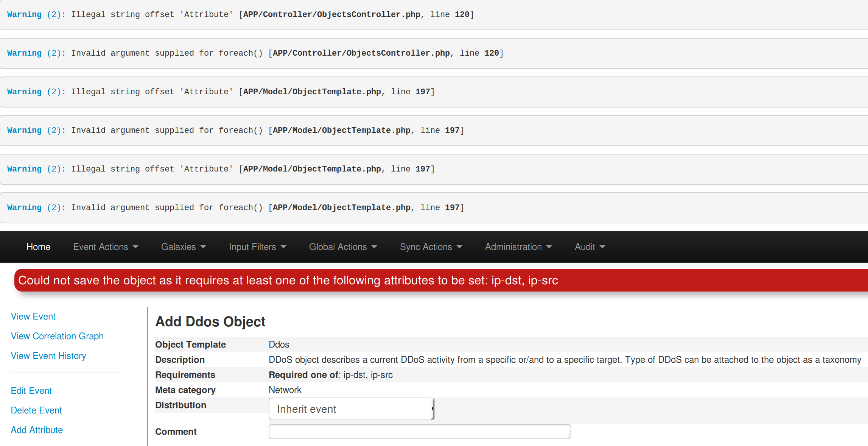Select the View Event History link
Image resolution: width=868 pixels, height=446 pixels.
pyautogui.click(x=48, y=356)
